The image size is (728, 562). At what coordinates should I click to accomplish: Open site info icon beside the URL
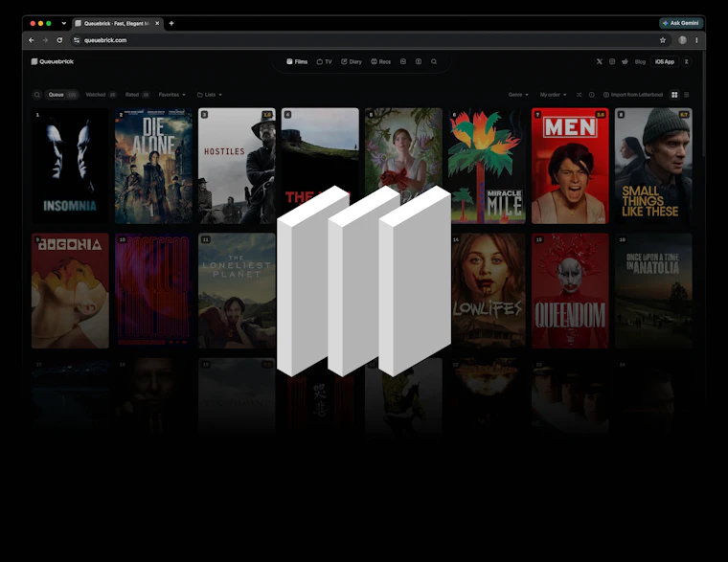pos(77,40)
